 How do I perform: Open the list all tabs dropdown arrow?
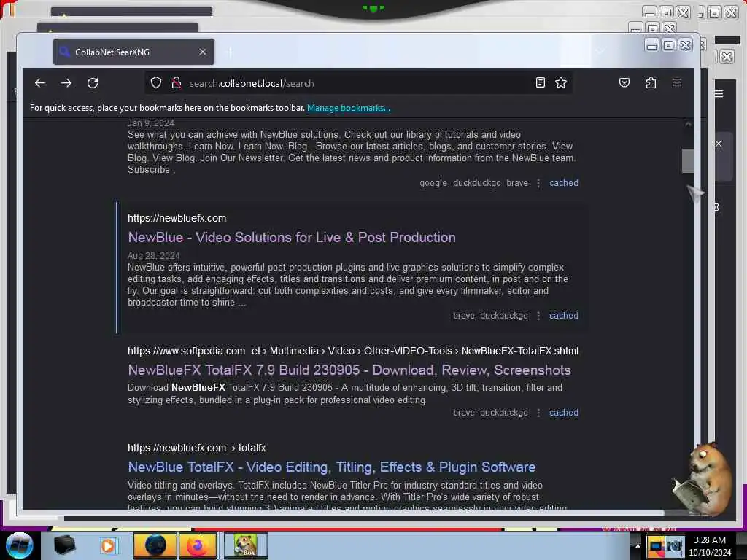coord(600,52)
